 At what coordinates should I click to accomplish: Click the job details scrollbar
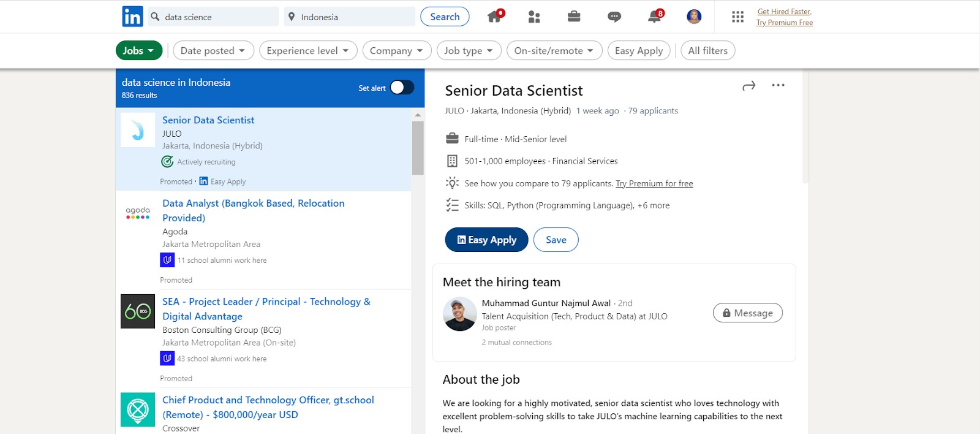[805, 127]
